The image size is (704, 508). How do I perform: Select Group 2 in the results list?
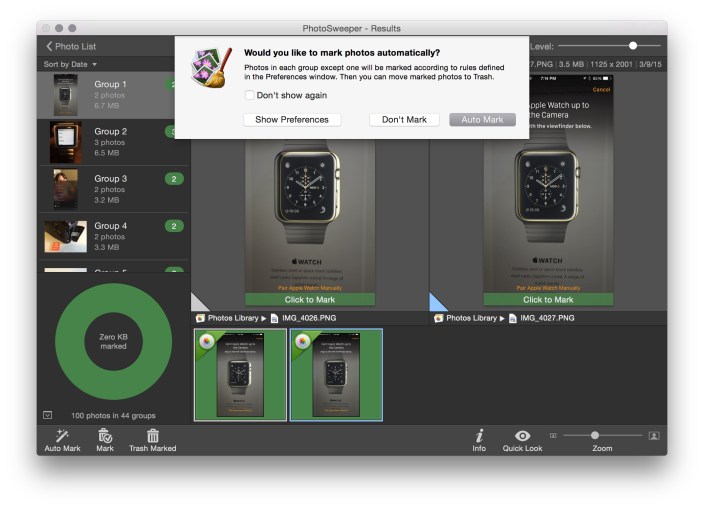coord(112,142)
